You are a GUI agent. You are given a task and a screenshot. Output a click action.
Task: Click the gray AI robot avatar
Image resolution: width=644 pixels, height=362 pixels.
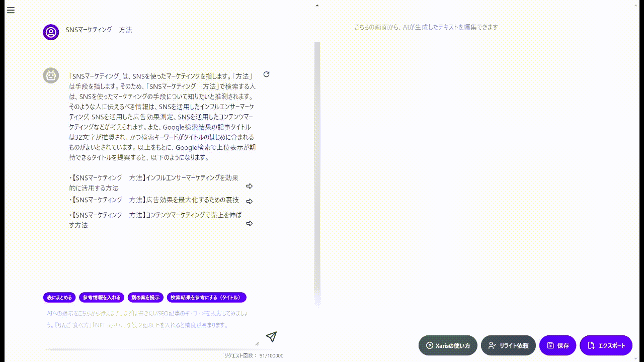(51, 75)
